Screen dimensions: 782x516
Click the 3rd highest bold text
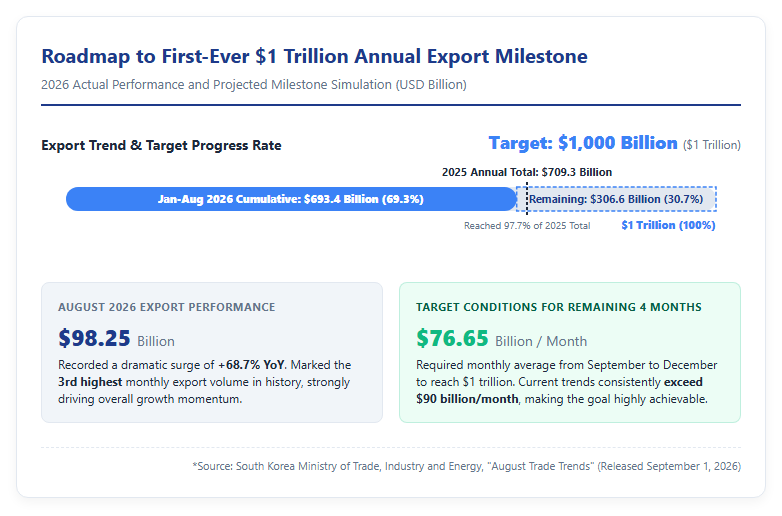coord(90,382)
